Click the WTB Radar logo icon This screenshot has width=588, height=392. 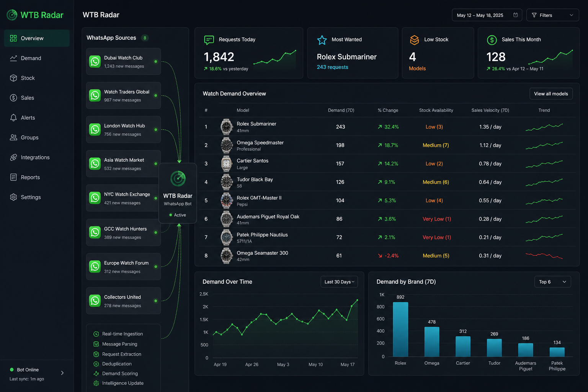12,15
